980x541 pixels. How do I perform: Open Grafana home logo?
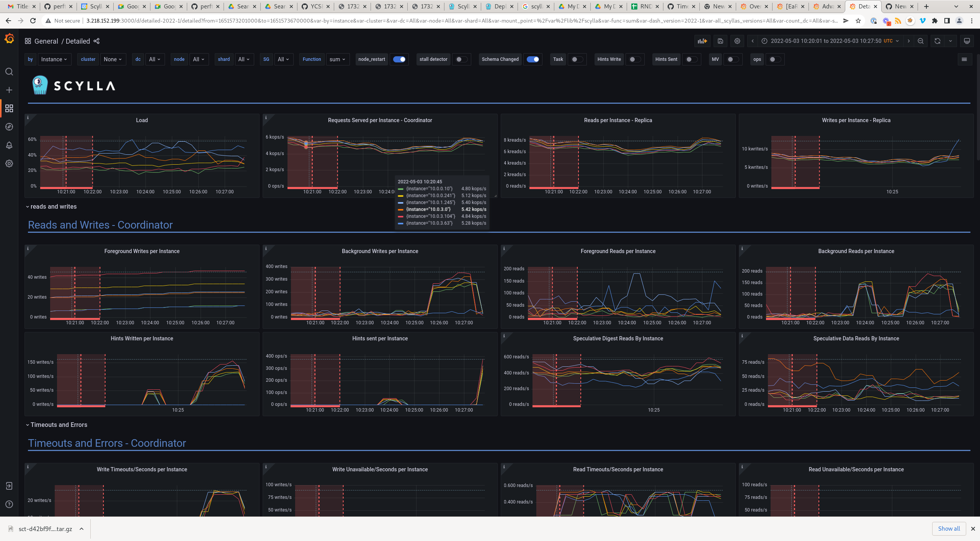(9, 39)
